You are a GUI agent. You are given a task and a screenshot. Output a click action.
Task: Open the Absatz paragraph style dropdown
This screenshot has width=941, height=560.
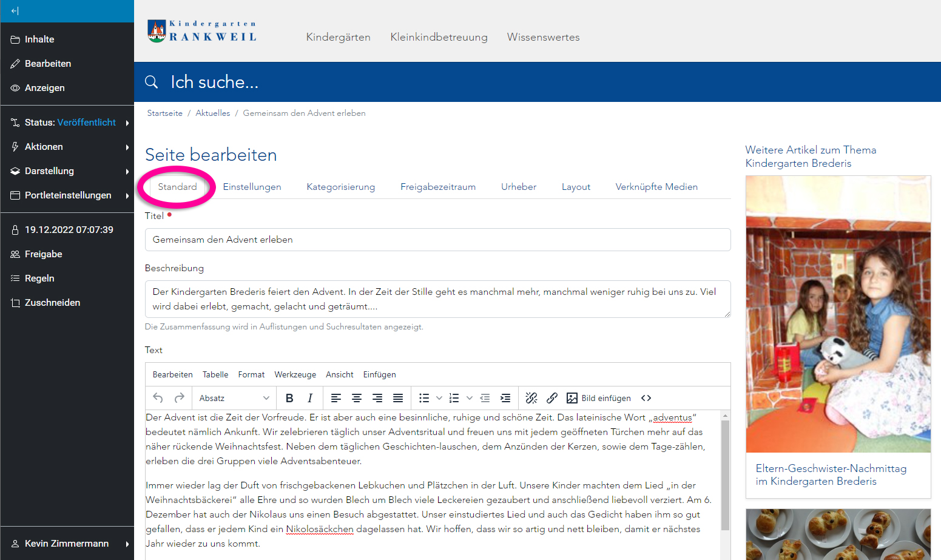tap(234, 398)
